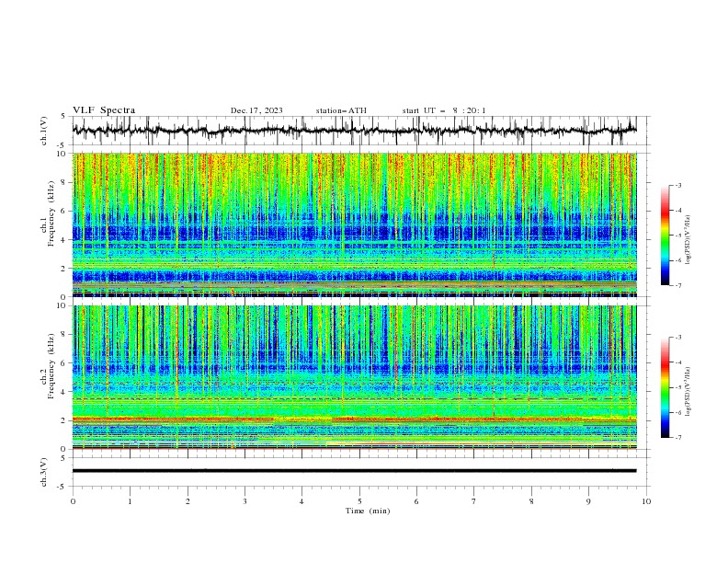Select the date text "Dec. 17, 2023"
The image size is (728, 563).
256,110
